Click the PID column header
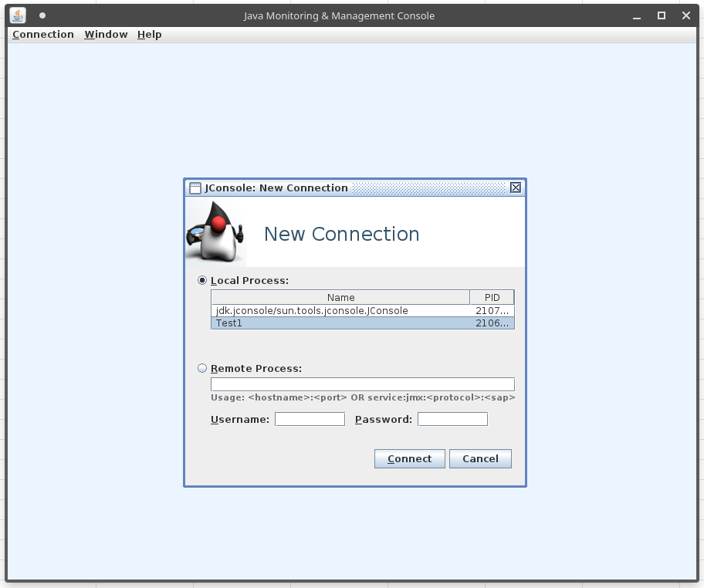Viewport: 704px width, 588px height. [492, 298]
